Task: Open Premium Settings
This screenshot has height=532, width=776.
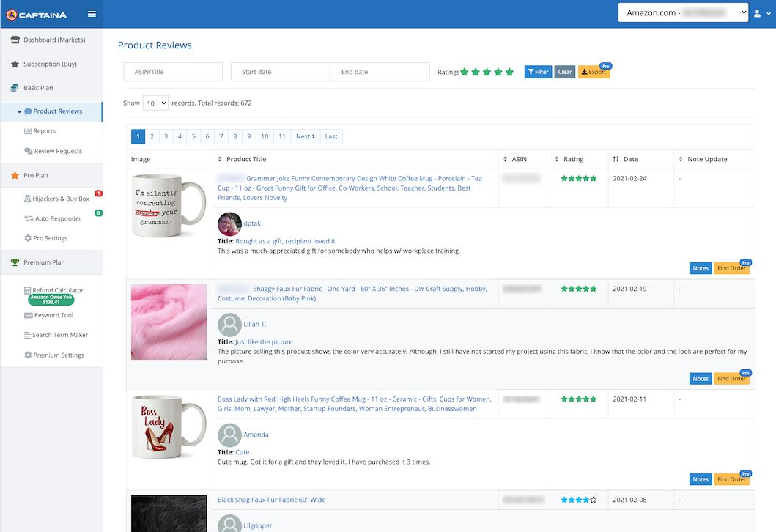Action: 54,355
